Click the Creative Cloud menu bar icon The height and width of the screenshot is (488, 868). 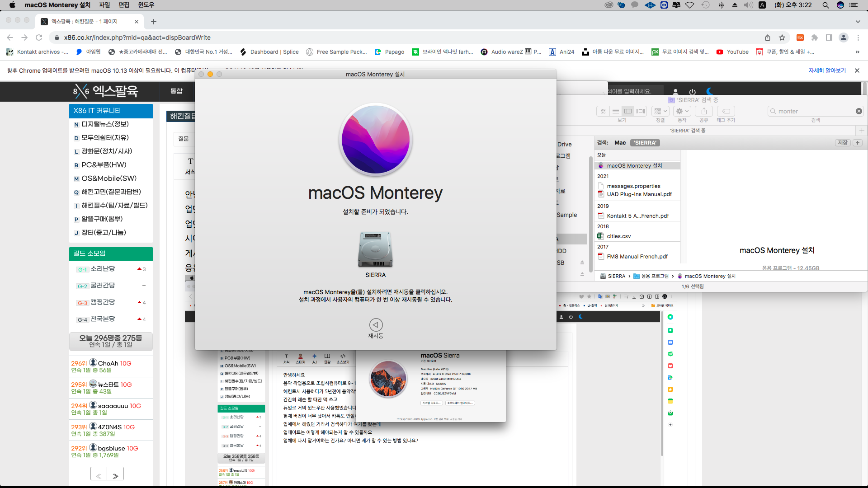[609, 5]
